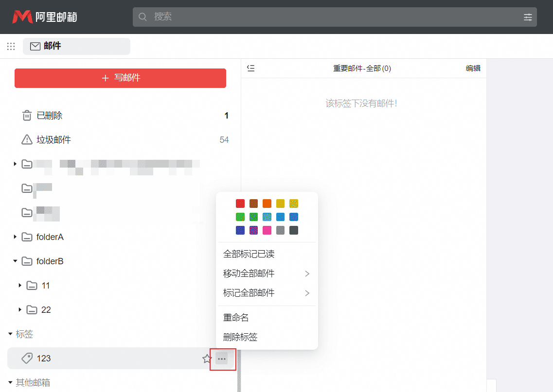This screenshot has width=553, height=392.
Task: Collapse the folderB tree
Action: [x=15, y=261]
